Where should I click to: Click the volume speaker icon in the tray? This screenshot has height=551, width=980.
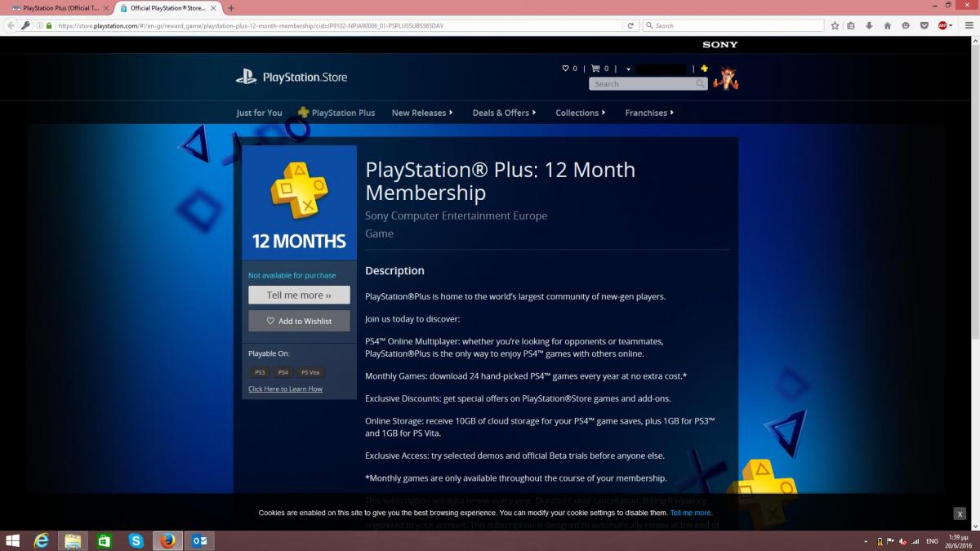(902, 540)
